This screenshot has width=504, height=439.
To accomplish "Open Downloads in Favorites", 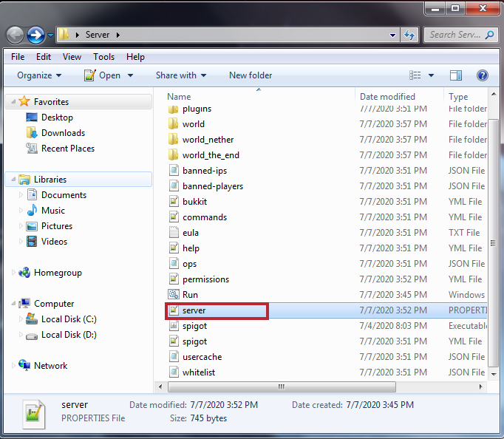I will coord(63,133).
